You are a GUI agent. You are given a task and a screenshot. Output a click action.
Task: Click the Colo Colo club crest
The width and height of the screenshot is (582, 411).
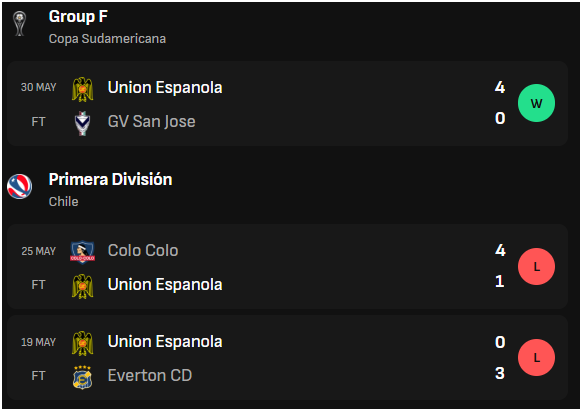[x=82, y=252]
